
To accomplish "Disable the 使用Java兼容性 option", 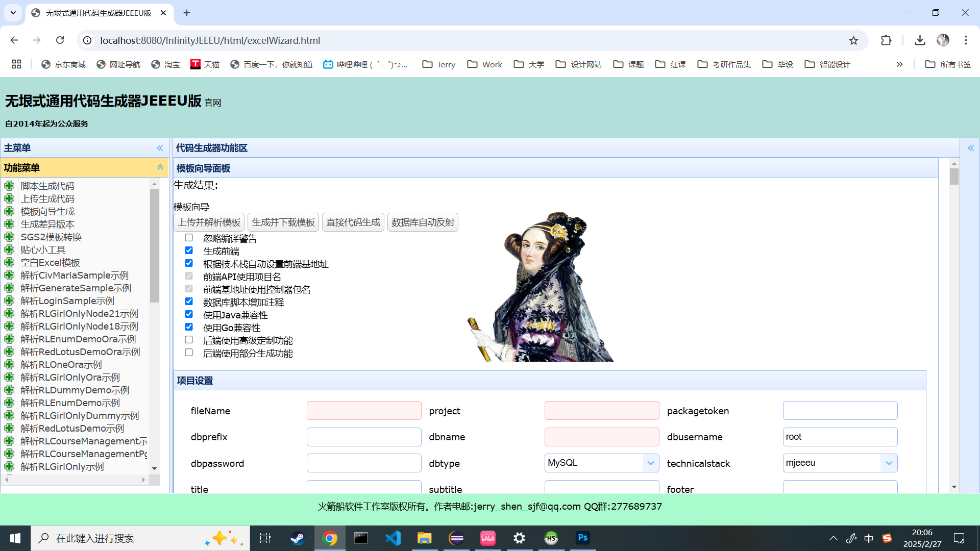I will click(x=188, y=314).
